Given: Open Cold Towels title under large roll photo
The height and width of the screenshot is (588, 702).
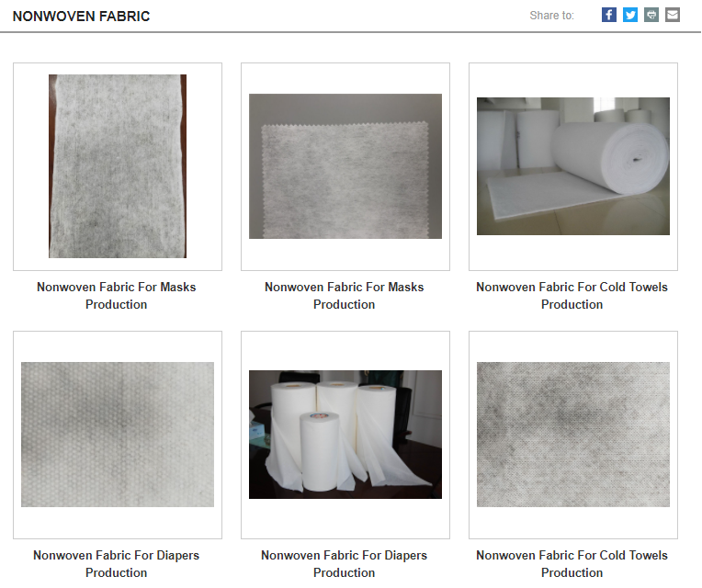Looking at the screenshot, I should 572,295.
